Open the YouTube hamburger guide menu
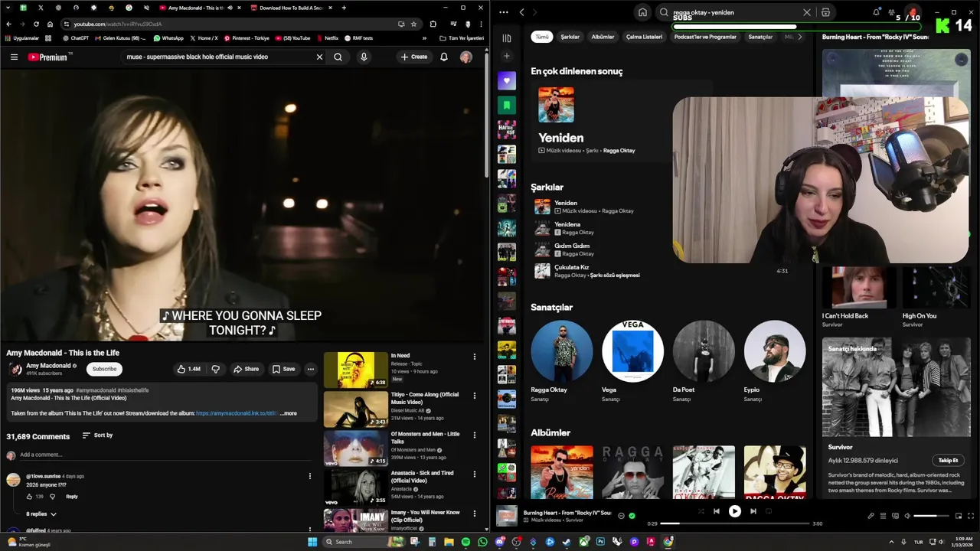980x551 pixels. [14, 57]
